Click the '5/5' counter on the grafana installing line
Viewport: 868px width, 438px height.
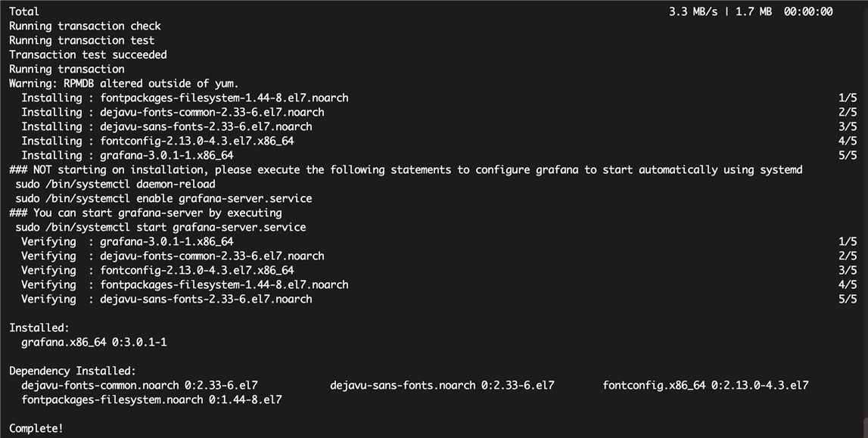click(x=848, y=155)
